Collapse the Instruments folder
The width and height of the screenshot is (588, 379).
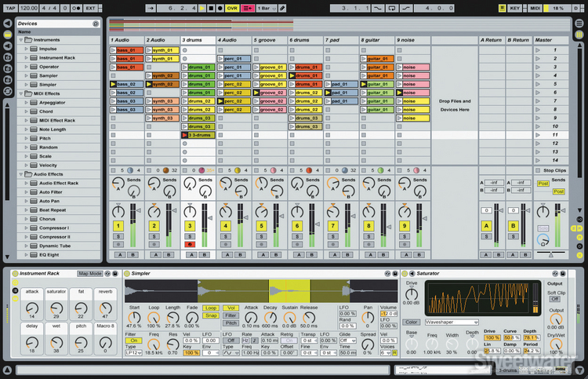click(x=21, y=40)
